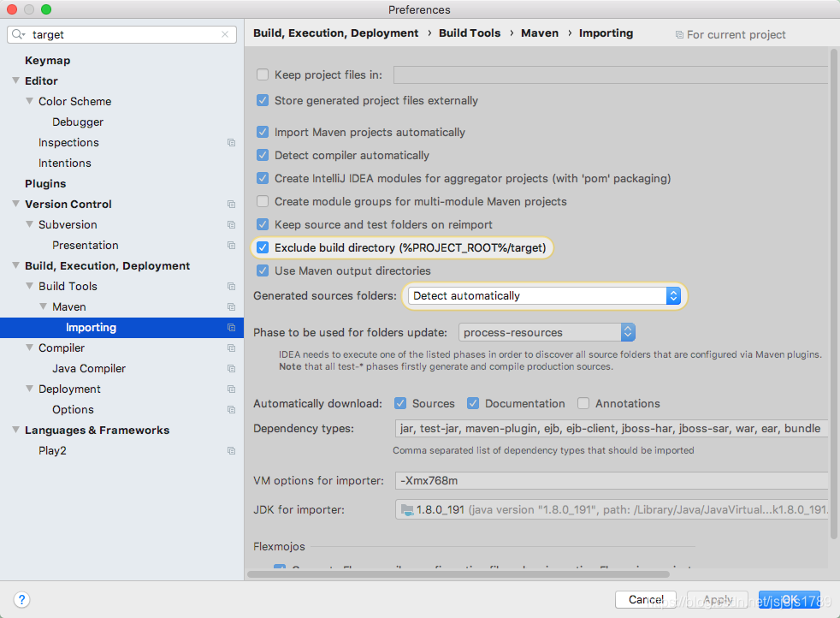This screenshot has height=618, width=840.
Task: Click project-level icon next to Version Control
Action: [232, 205]
